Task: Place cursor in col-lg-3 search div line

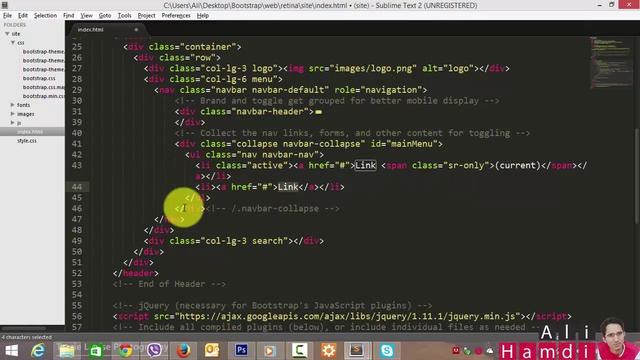Action: tap(234, 241)
